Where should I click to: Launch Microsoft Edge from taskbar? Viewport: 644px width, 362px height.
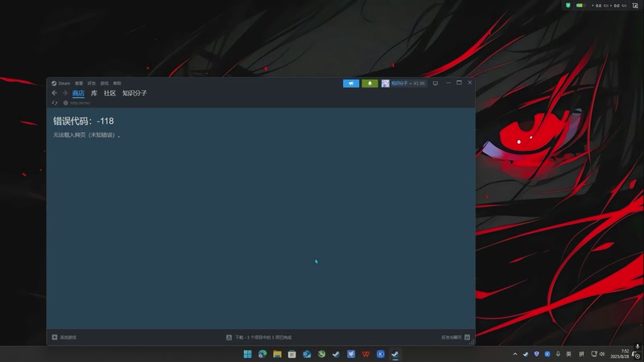[262, 354]
